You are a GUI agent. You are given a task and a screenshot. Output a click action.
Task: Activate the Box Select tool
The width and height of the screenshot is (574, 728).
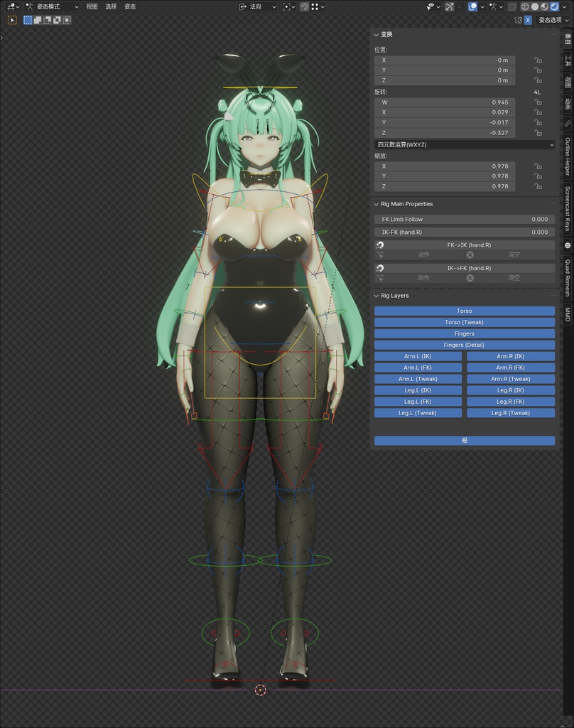26,20
